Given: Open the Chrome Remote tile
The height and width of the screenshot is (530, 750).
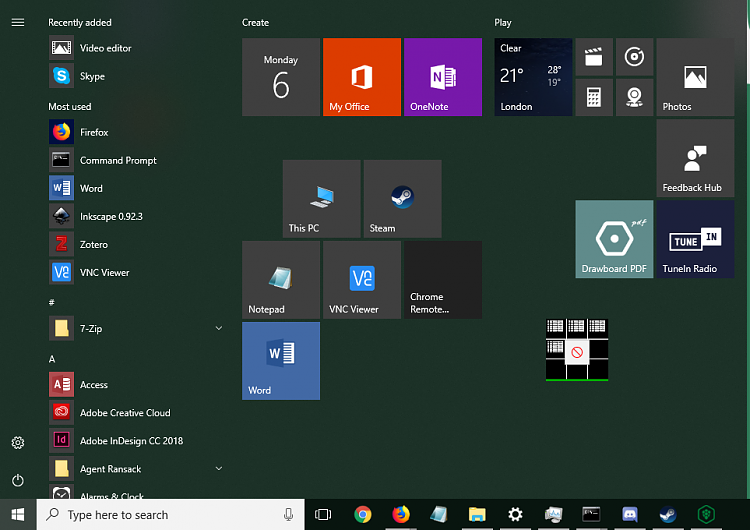Looking at the screenshot, I should point(443,280).
